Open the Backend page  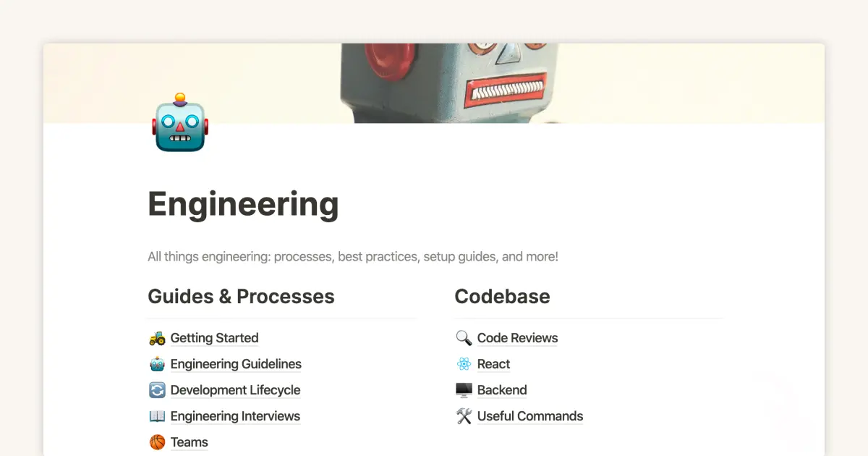coord(502,390)
